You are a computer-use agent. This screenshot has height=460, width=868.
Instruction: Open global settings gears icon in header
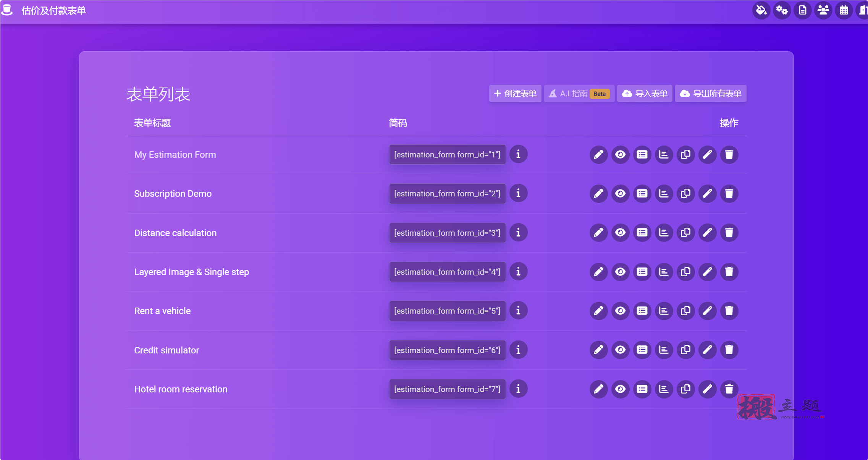pos(782,10)
